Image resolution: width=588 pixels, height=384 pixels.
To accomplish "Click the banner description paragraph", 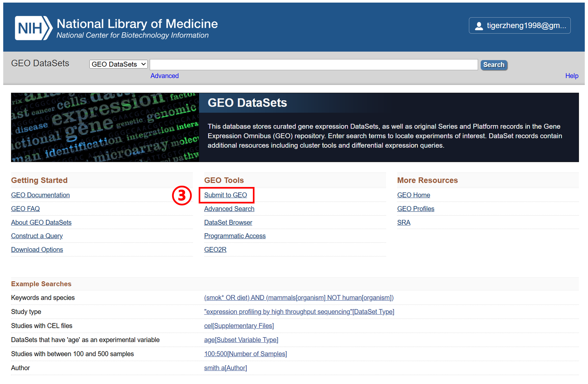I will pos(385,136).
